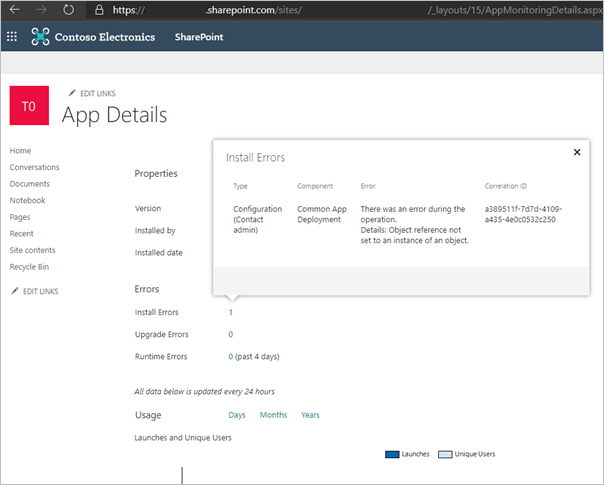Click the padlock site security icon
The image size is (604, 485).
point(99,10)
